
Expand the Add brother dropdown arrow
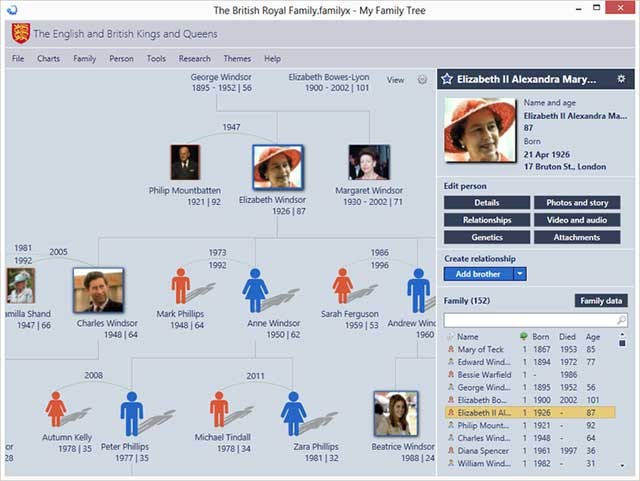(520, 274)
